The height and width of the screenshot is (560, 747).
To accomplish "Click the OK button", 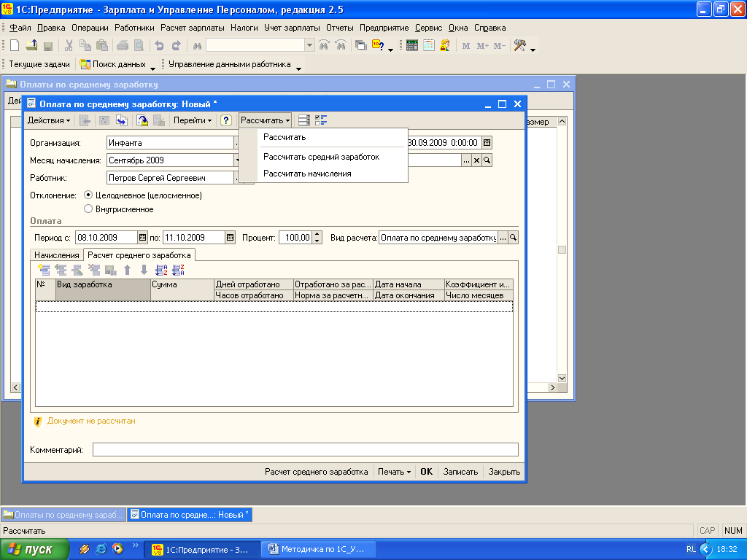I will (426, 472).
